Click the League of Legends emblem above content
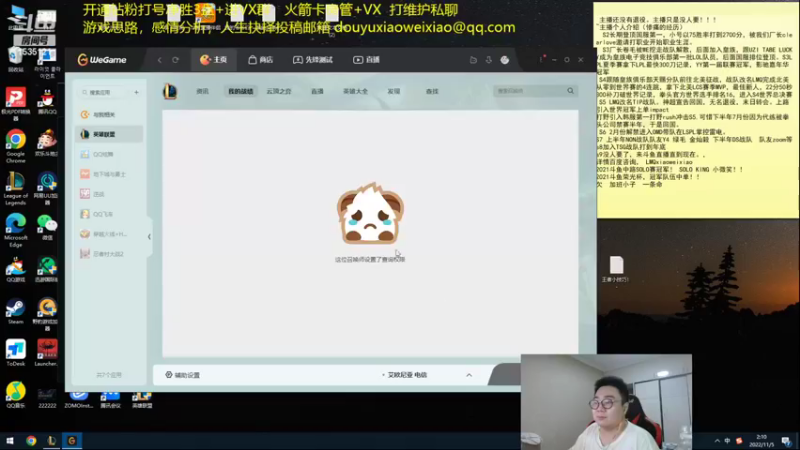This screenshot has width=800, height=450. tap(170, 91)
